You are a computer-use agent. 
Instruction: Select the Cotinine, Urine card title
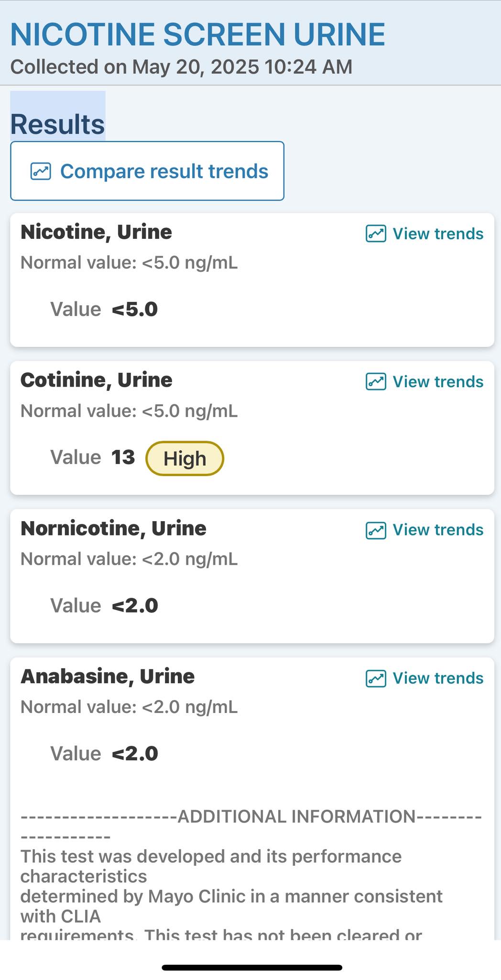[x=96, y=380]
